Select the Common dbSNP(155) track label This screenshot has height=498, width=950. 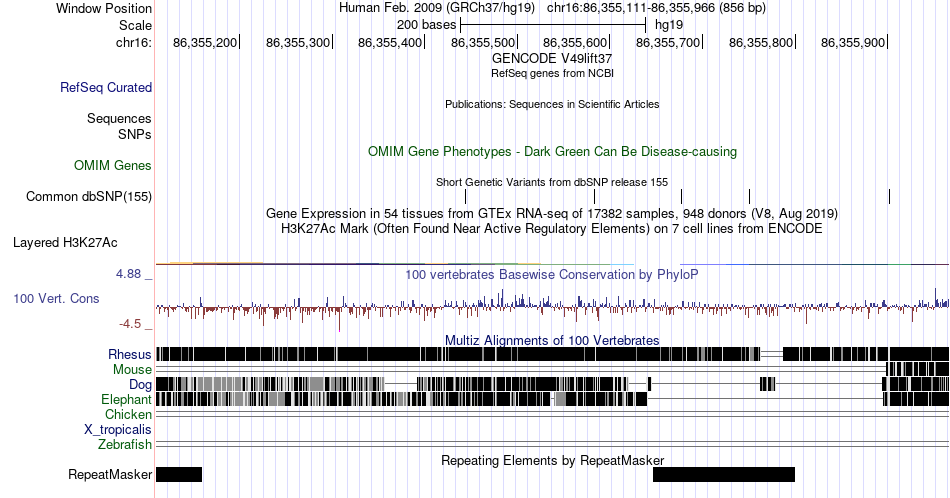point(89,196)
